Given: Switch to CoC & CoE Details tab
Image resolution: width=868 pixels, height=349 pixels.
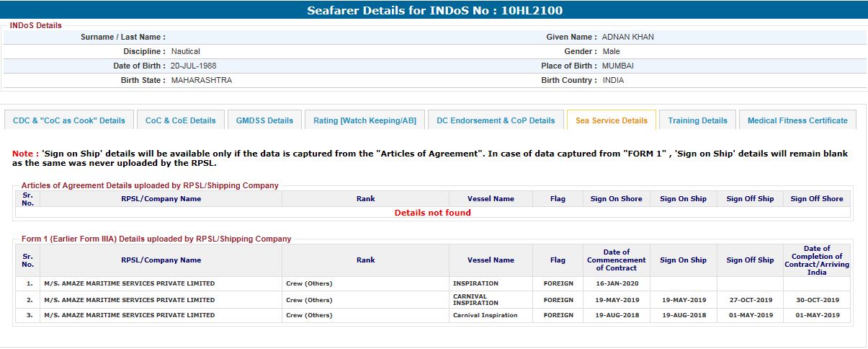Looking at the screenshot, I should [x=180, y=120].
